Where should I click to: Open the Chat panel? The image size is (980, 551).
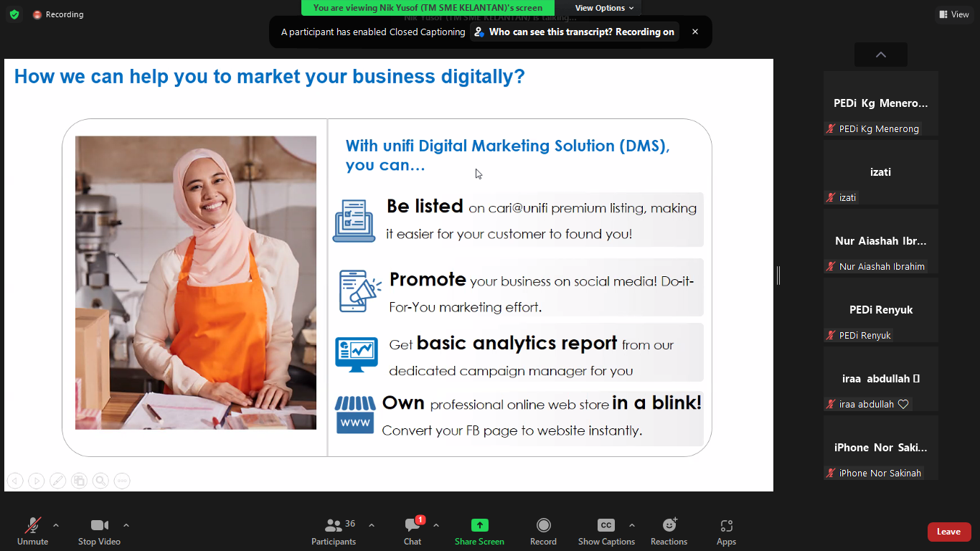pos(413,532)
